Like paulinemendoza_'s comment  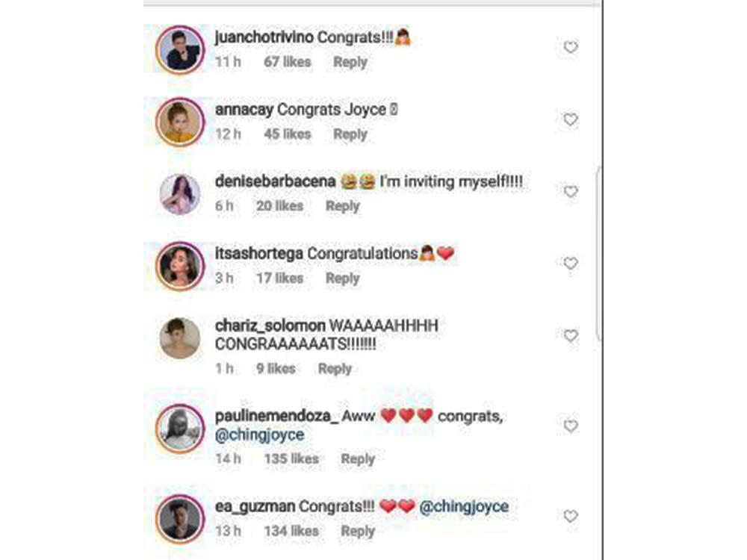(x=570, y=426)
